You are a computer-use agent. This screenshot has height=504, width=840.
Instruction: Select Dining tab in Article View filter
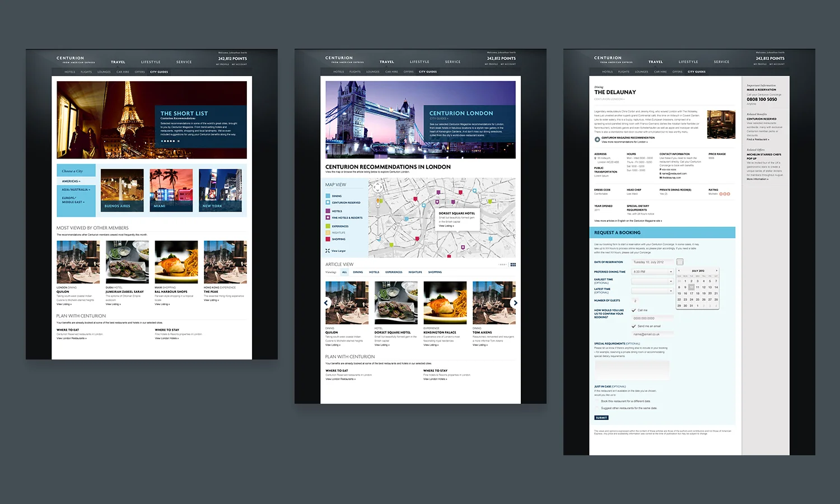358,272
